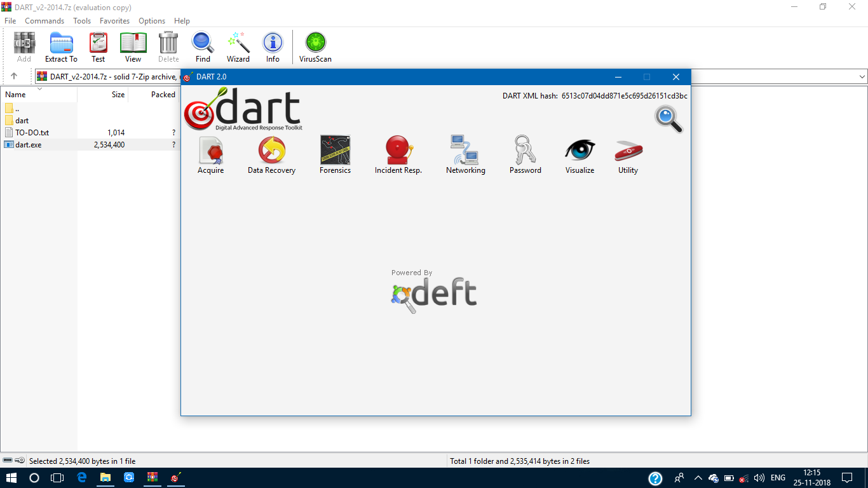868x488 pixels.
Task: Click the magnifying glass search icon in DART
Action: (x=668, y=119)
